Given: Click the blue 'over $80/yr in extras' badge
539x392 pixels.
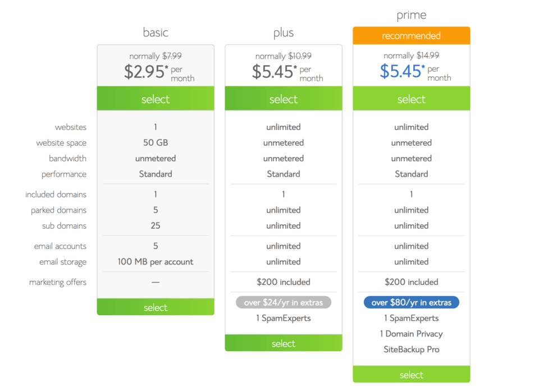Looking at the screenshot, I should pyautogui.click(x=412, y=302).
